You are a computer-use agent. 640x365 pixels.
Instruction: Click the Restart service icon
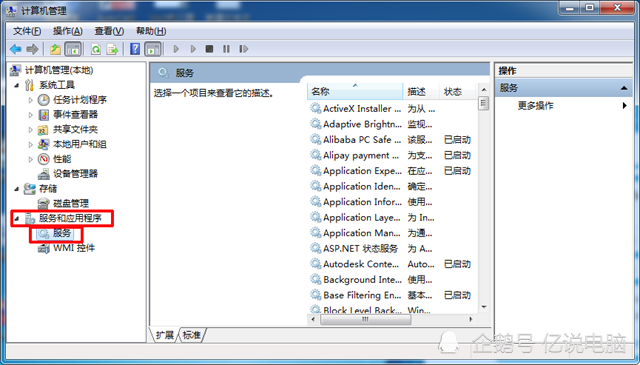pos(244,49)
